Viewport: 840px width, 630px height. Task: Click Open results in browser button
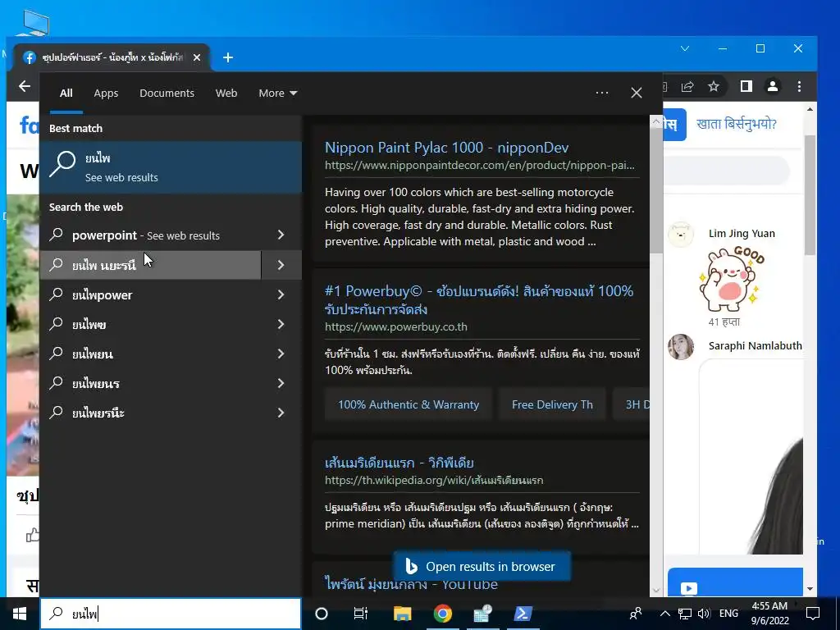[x=482, y=566]
